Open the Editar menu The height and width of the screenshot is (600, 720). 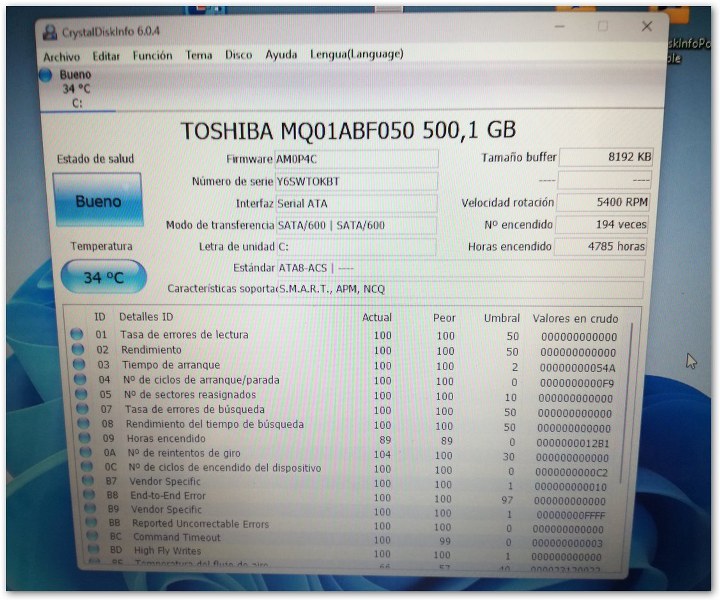[x=106, y=56]
